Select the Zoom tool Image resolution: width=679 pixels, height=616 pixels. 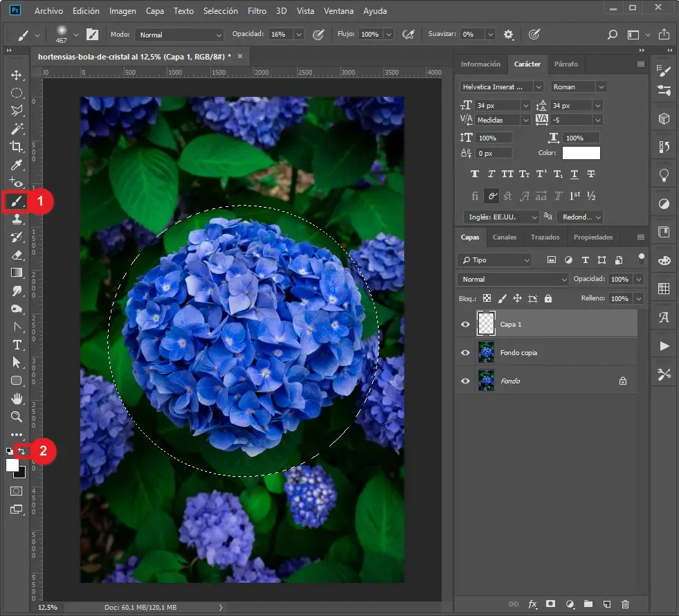tap(17, 417)
